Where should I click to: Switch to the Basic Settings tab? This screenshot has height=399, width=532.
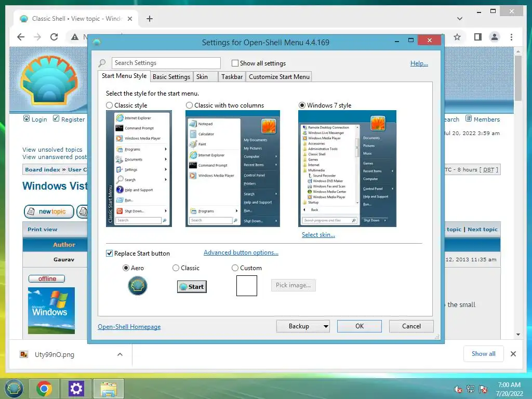pyautogui.click(x=171, y=77)
